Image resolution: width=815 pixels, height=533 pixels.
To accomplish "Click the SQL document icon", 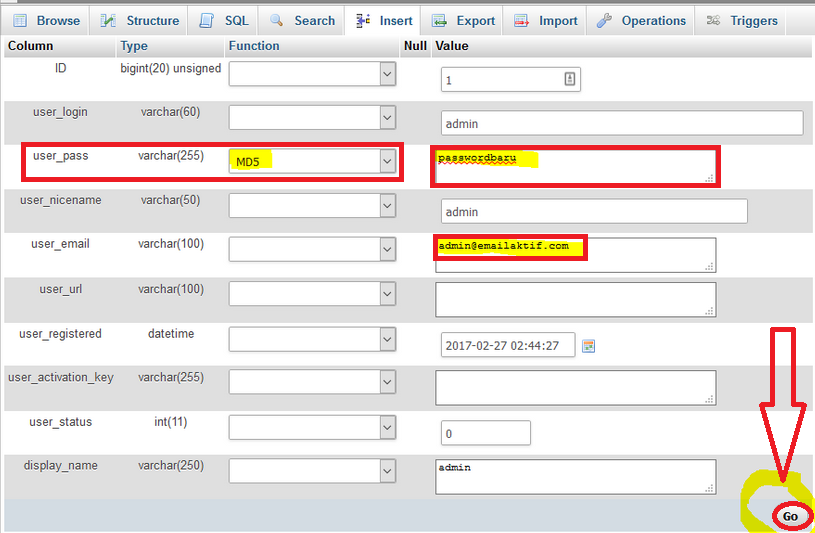I will point(206,21).
